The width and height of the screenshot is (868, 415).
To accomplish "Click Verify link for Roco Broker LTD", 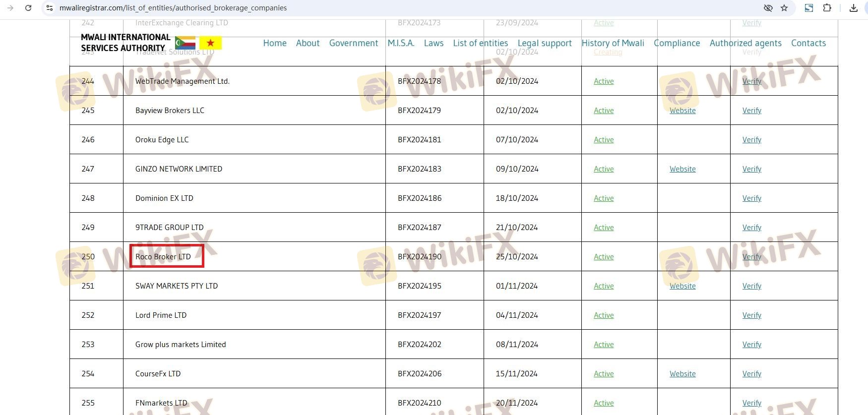I will [x=751, y=257].
